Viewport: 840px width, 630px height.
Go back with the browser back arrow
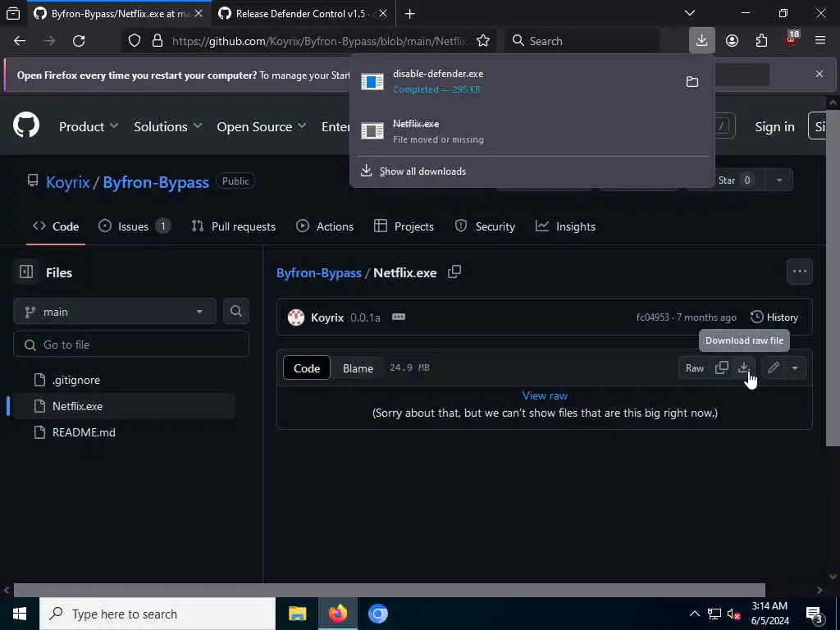(20, 41)
